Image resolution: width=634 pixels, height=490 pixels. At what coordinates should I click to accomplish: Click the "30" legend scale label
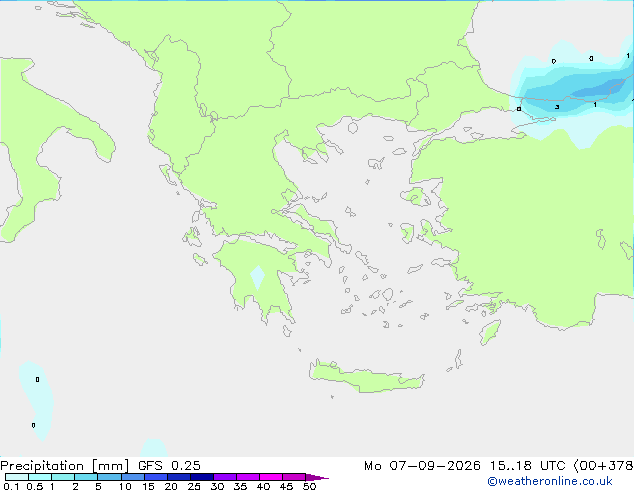[217, 486]
